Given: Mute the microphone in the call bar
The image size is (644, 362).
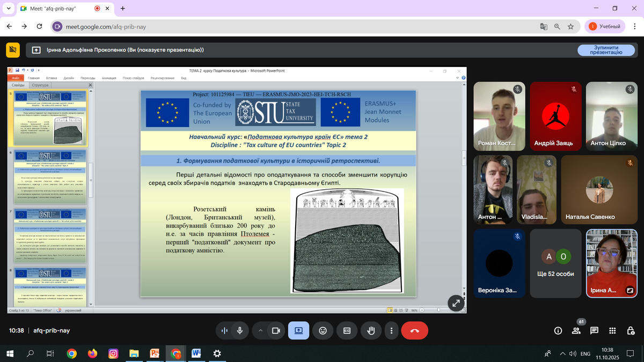Looking at the screenshot, I should pyautogui.click(x=239, y=331).
